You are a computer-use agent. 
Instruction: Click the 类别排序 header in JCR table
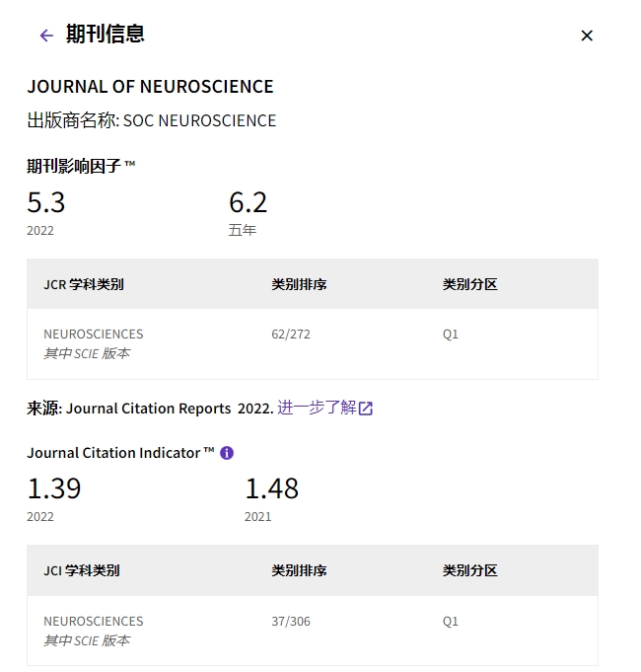pos(299,284)
